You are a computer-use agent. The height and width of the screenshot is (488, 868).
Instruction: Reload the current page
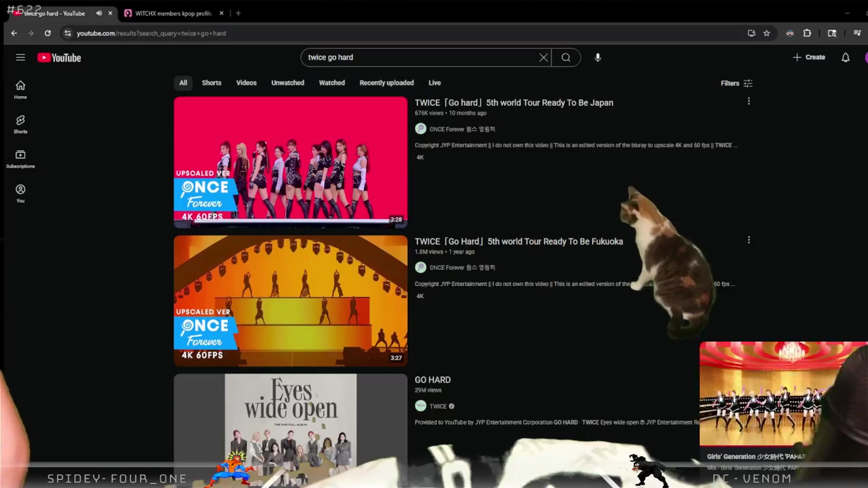point(47,33)
